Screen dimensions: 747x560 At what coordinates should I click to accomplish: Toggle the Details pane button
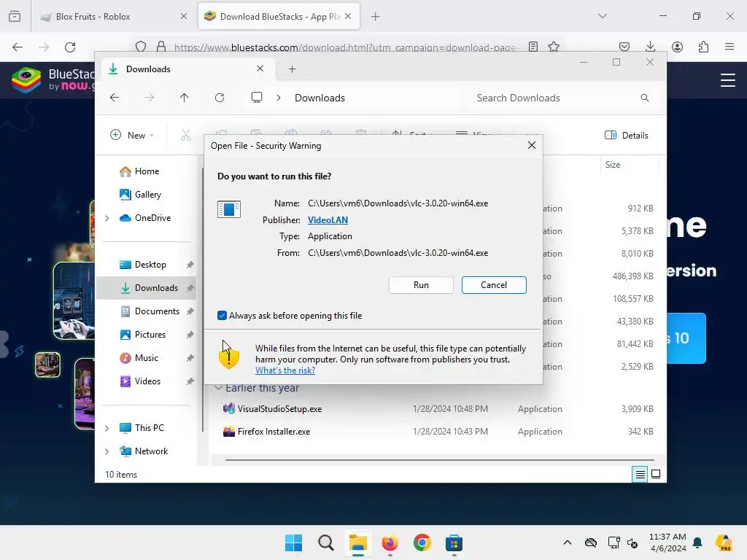pyautogui.click(x=626, y=135)
